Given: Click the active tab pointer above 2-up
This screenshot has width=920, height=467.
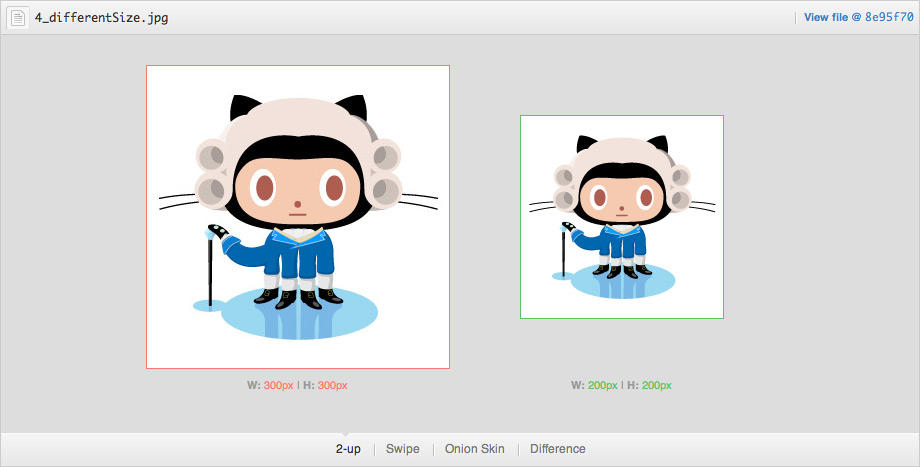Looking at the screenshot, I should [348, 433].
